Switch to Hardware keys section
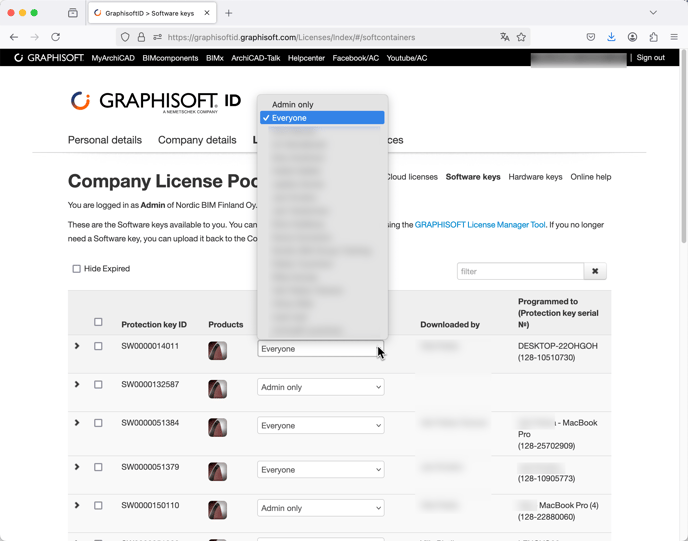This screenshot has width=688, height=541. click(535, 177)
